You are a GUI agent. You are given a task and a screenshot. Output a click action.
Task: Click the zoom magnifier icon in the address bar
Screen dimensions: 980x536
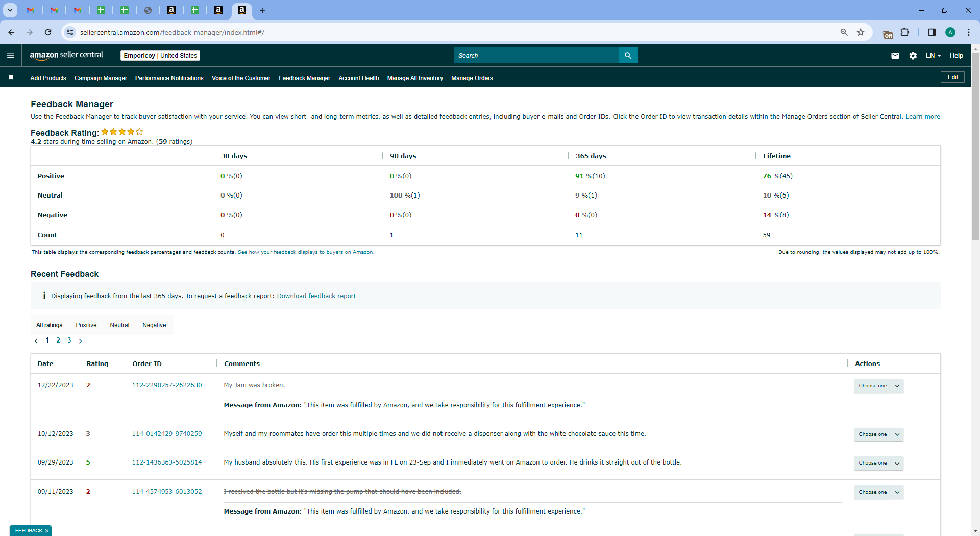click(x=844, y=32)
